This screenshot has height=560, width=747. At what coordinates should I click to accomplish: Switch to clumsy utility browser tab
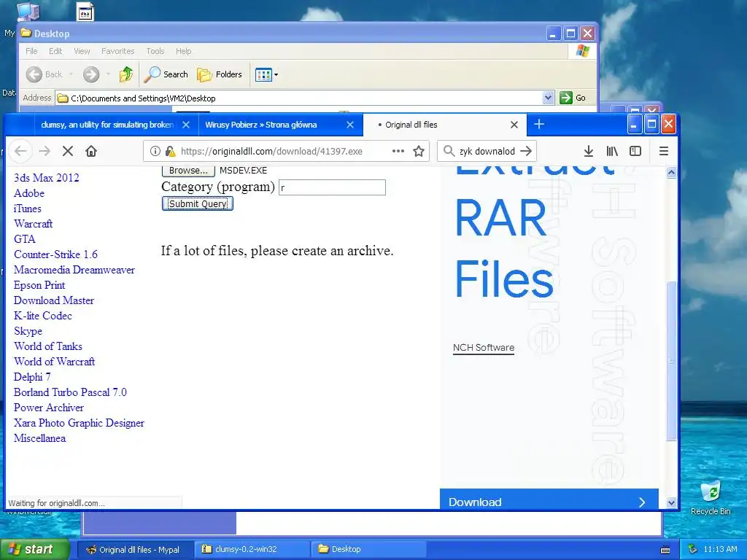tap(107, 125)
